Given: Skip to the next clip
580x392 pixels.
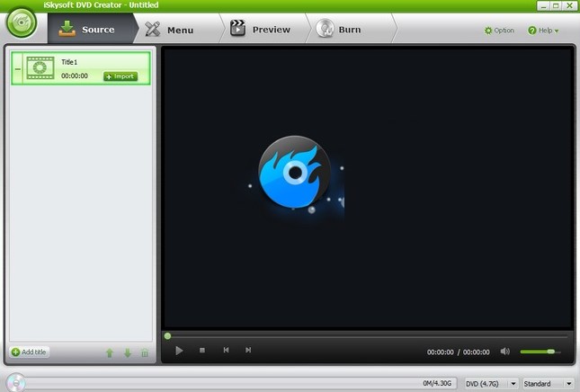Looking at the screenshot, I should click(248, 350).
